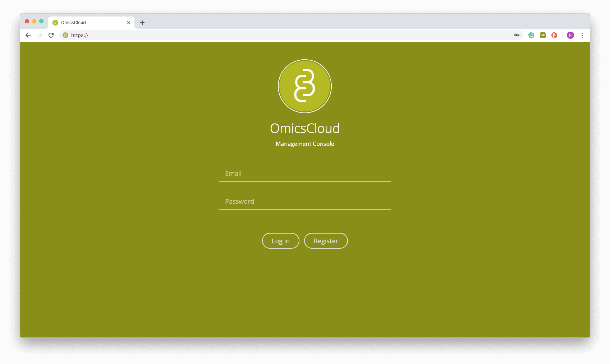Click the OmicsCloud circular logo
610x364 pixels.
click(305, 86)
